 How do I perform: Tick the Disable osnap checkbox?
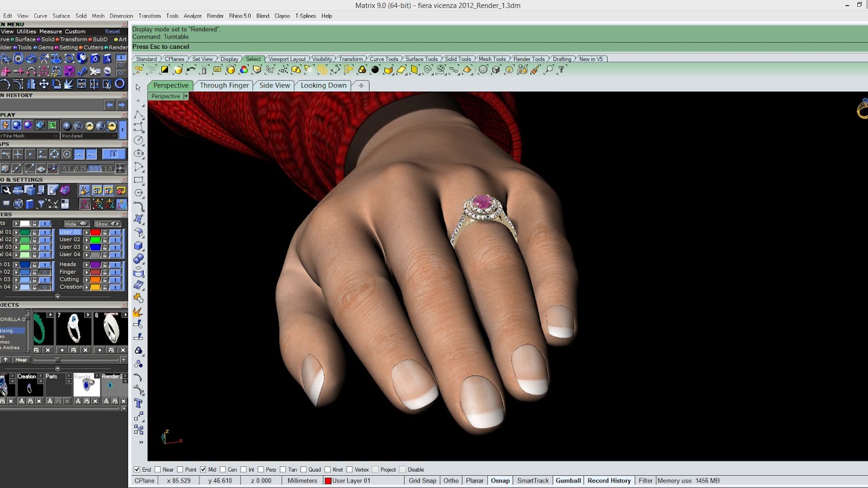point(403,470)
